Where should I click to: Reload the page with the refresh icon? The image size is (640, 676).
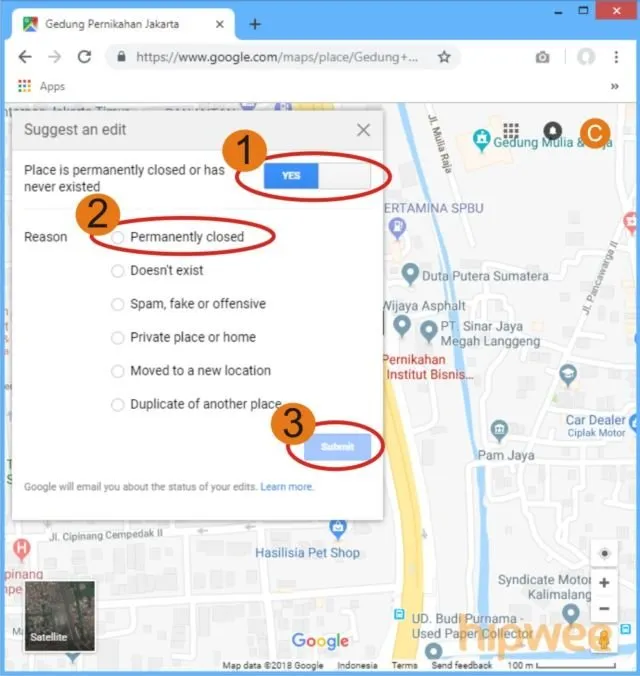[x=85, y=57]
